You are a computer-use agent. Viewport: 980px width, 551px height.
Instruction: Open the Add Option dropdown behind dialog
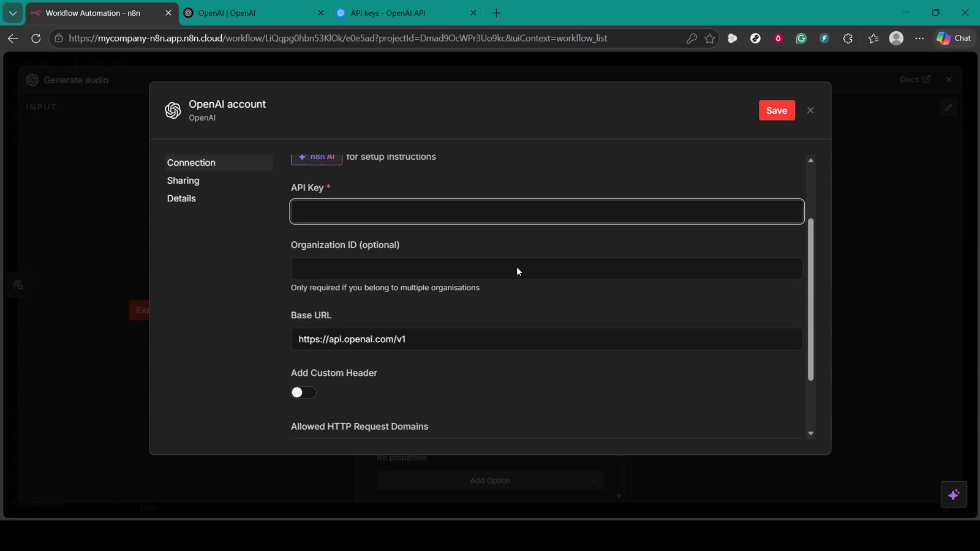490,481
